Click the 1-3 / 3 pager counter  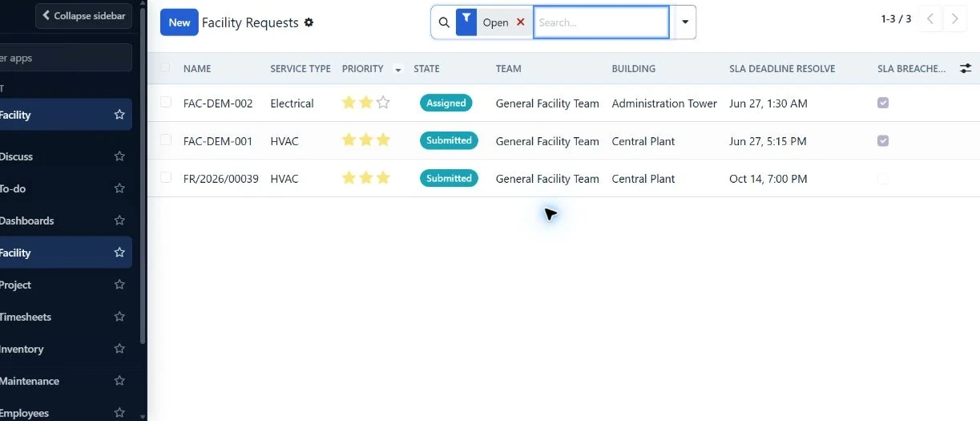(896, 19)
